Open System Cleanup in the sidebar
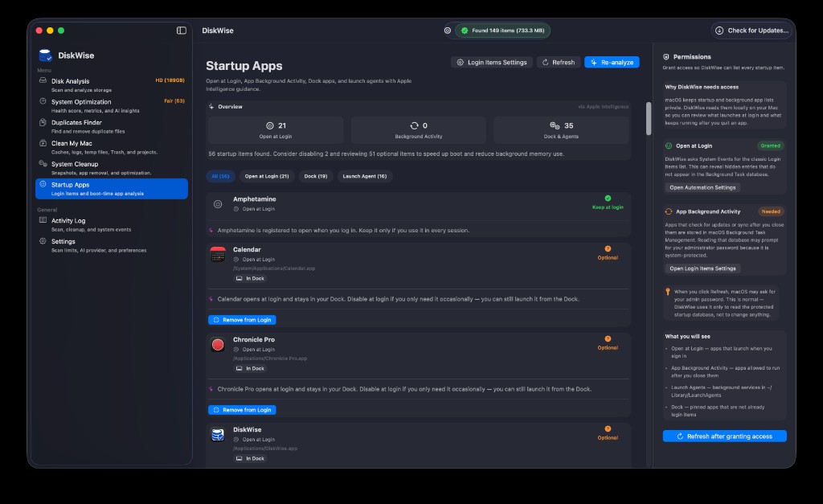Image resolution: width=823 pixels, height=504 pixels. click(111, 168)
